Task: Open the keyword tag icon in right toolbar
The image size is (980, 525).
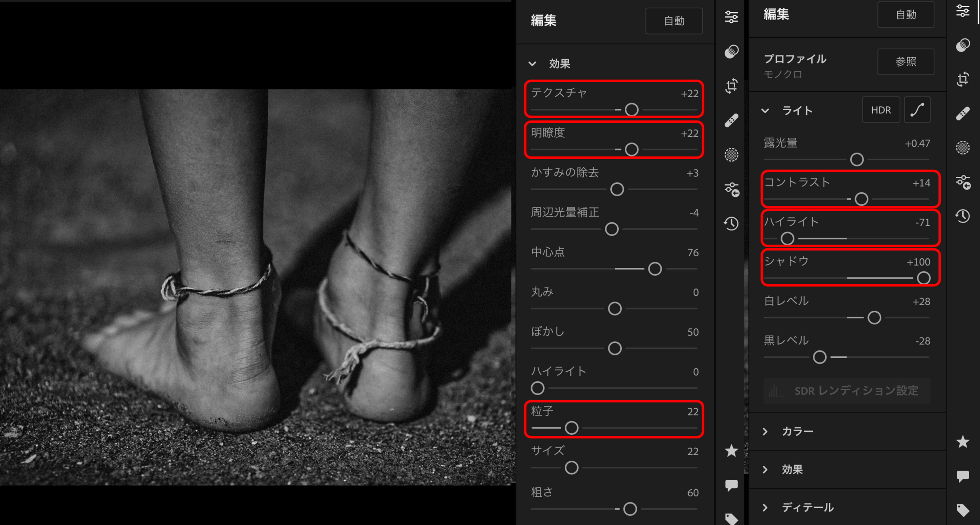Action: (x=962, y=510)
